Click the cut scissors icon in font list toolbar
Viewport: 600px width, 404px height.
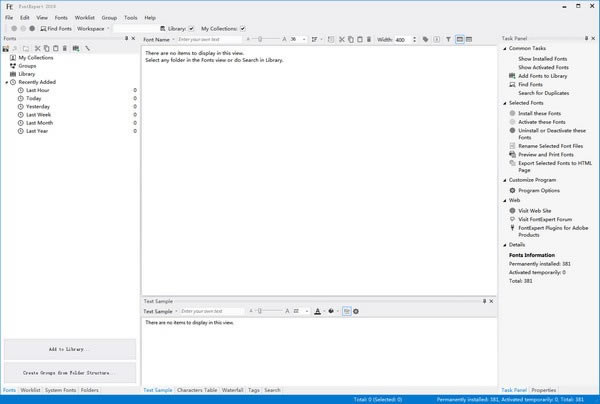(x=342, y=39)
